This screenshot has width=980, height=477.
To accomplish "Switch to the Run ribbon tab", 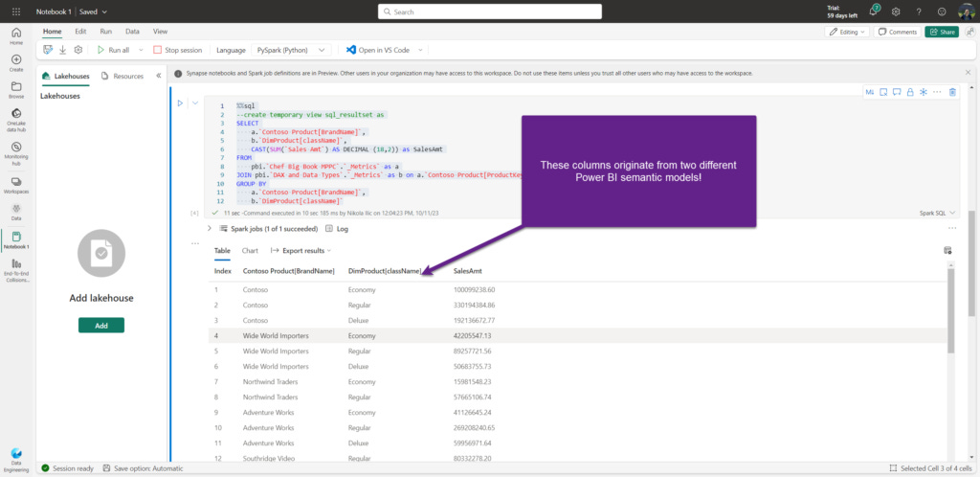I will click(x=106, y=32).
